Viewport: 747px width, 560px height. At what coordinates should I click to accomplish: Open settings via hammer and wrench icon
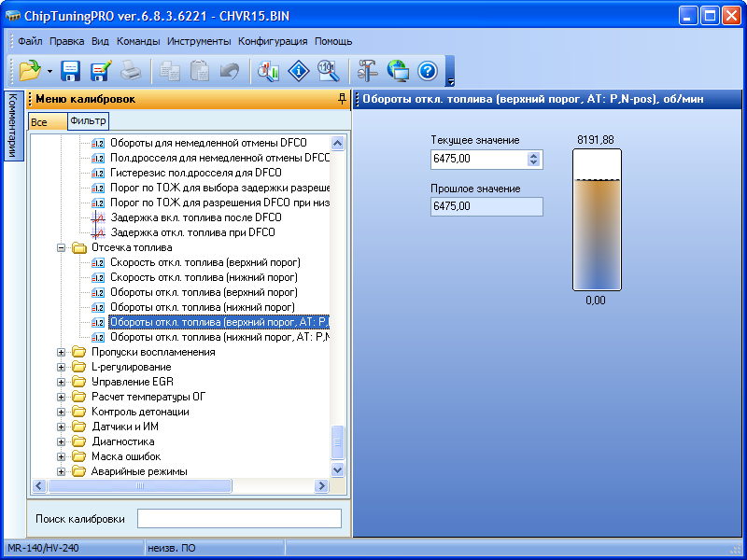[369, 71]
